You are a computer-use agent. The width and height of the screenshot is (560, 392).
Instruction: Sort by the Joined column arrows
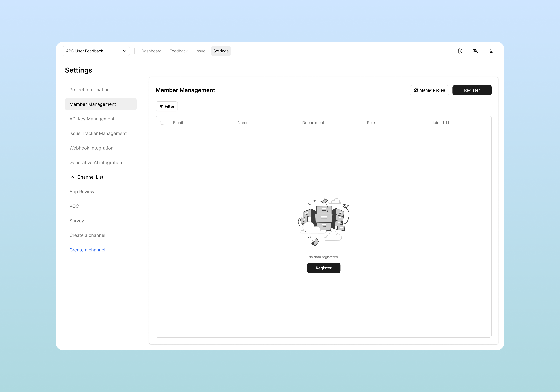[x=447, y=123]
